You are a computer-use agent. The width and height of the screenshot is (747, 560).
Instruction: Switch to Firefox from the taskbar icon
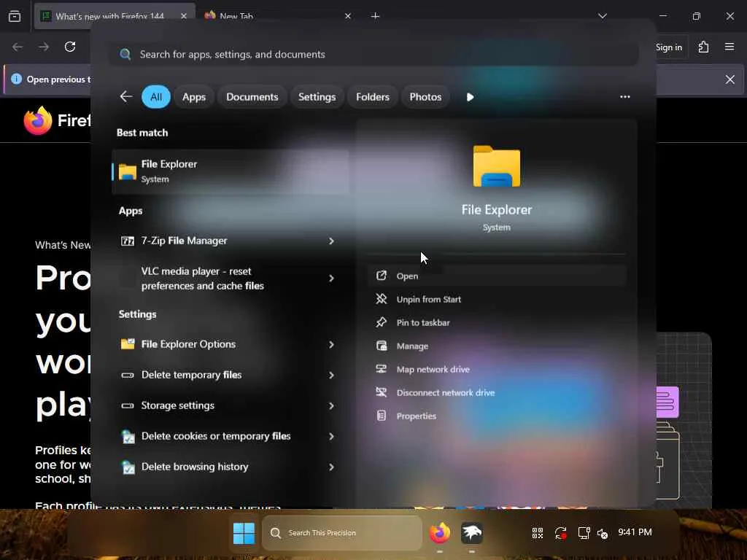pyautogui.click(x=439, y=533)
